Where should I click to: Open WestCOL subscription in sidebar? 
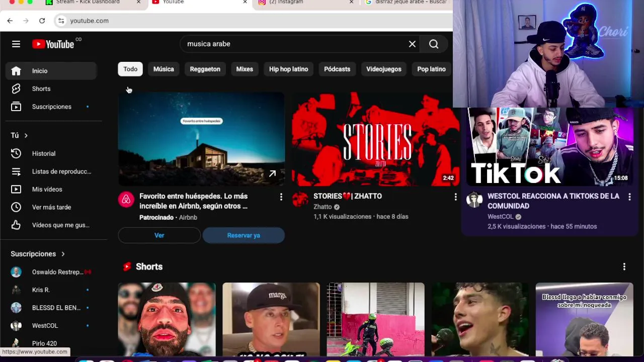pos(51,326)
